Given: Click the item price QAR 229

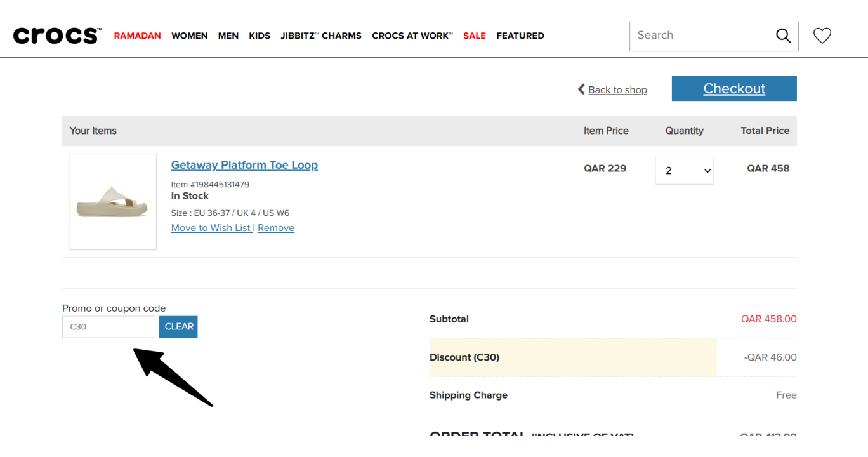Looking at the screenshot, I should [605, 168].
